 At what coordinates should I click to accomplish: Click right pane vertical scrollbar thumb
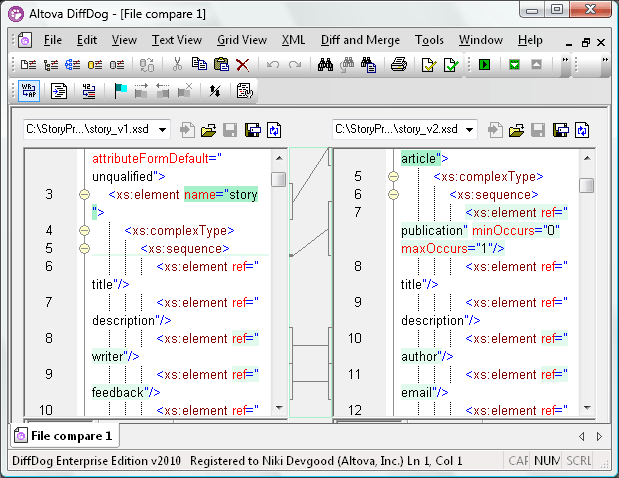click(x=587, y=185)
